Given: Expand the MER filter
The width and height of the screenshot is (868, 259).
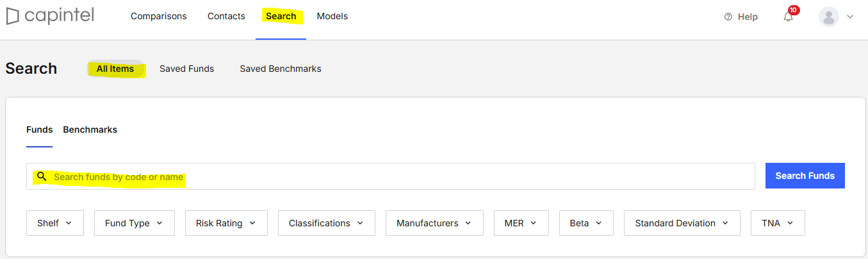Looking at the screenshot, I should [521, 223].
